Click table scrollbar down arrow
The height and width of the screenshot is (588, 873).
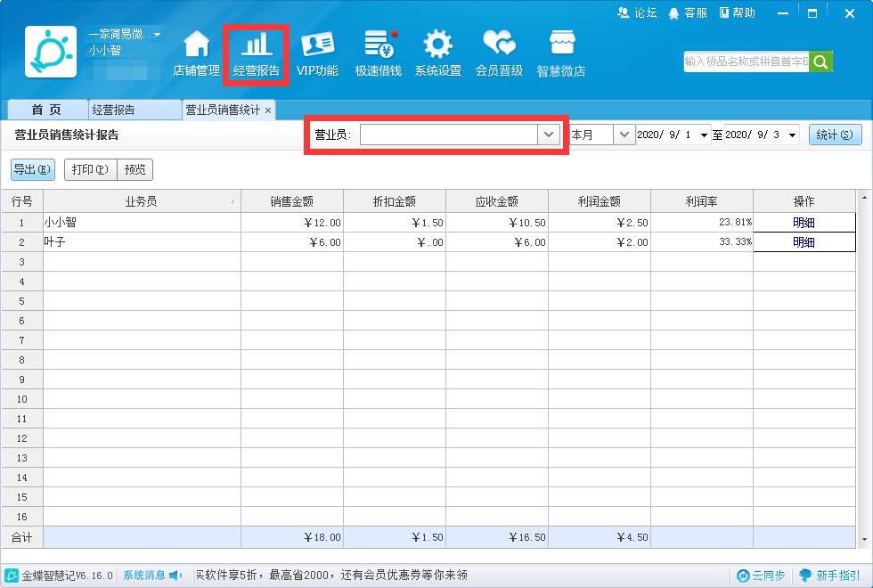point(864,539)
